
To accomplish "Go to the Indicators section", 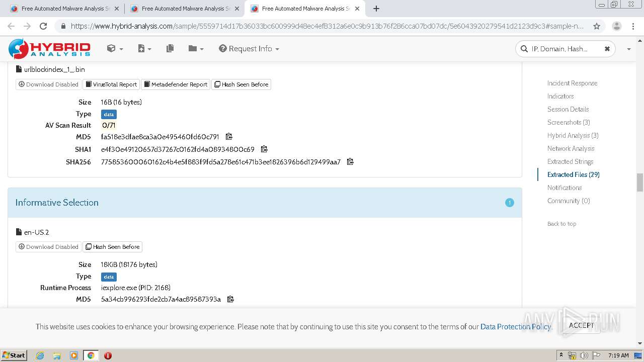I will [560, 96].
